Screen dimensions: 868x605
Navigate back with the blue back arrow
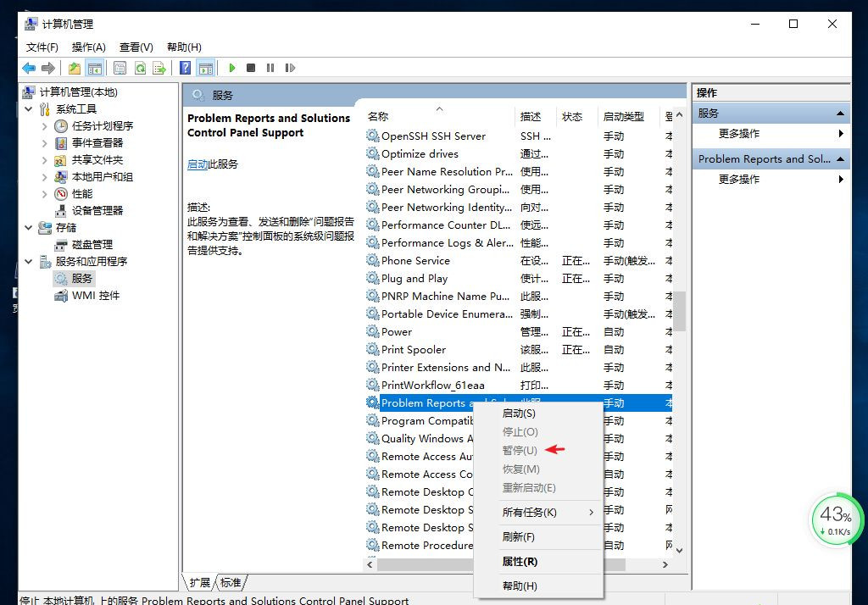coord(28,68)
